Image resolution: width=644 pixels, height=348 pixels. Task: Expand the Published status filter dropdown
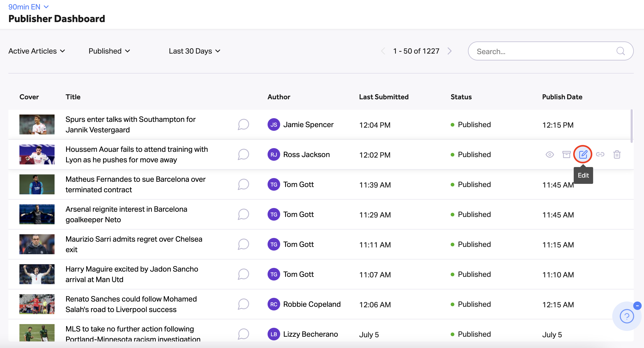(109, 51)
